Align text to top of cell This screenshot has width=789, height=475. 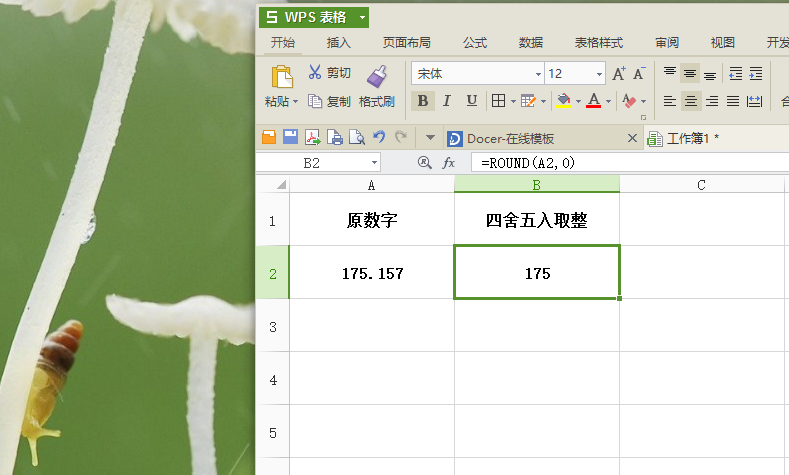pyautogui.click(x=669, y=73)
